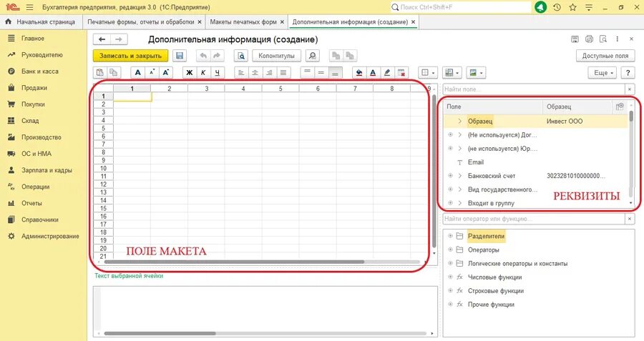
Task: Set horizontal alignment to right
Action: pyautogui.click(x=269, y=73)
